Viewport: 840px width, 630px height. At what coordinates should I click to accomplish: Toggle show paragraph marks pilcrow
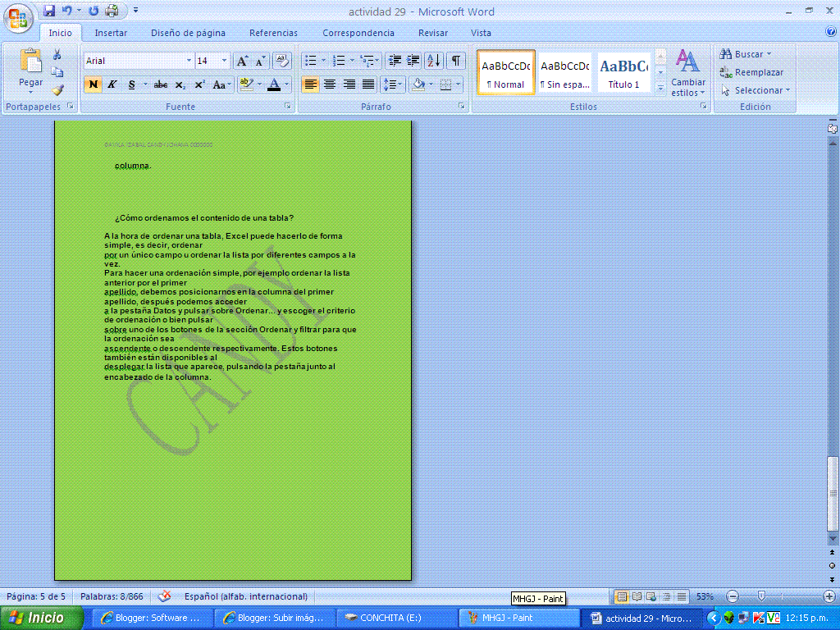(x=455, y=61)
